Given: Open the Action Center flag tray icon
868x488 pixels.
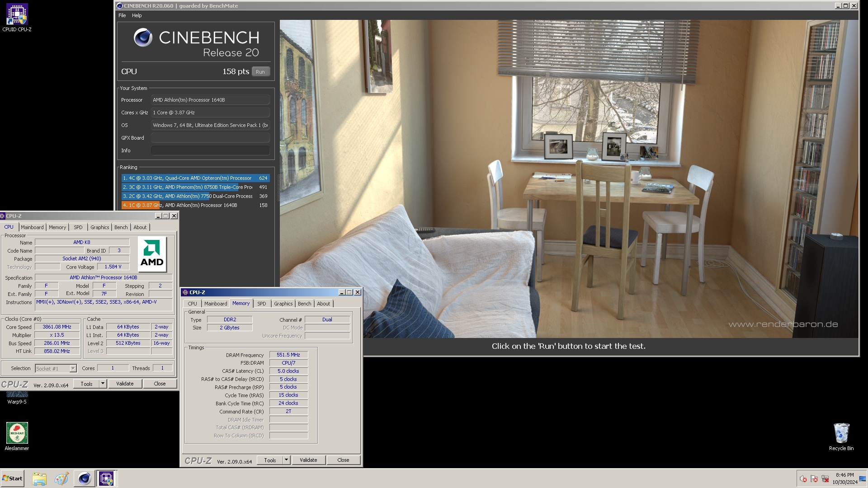Looking at the screenshot, I should click(814, 479).
